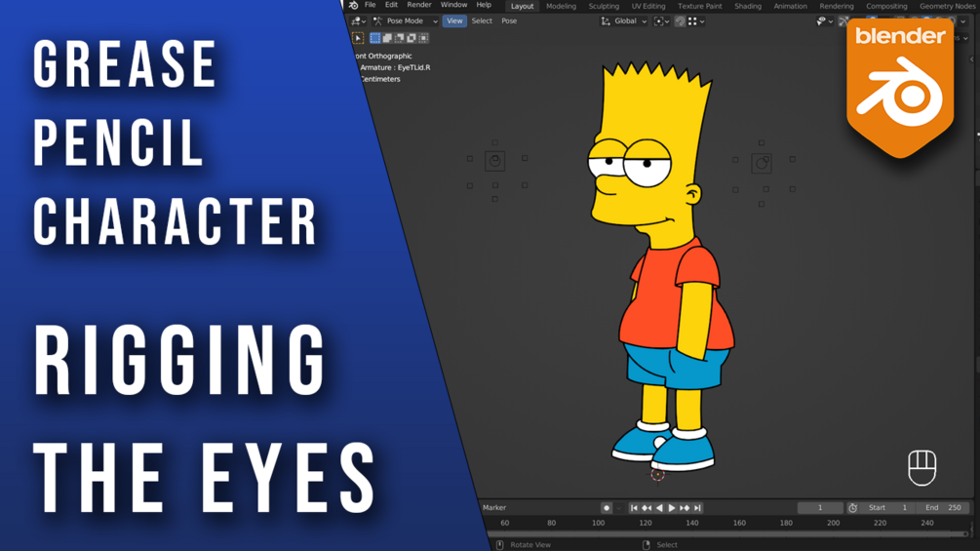This screenshot has height=551, width=980.
Task: Jump to next keyframe
Action: click(685, 508)
